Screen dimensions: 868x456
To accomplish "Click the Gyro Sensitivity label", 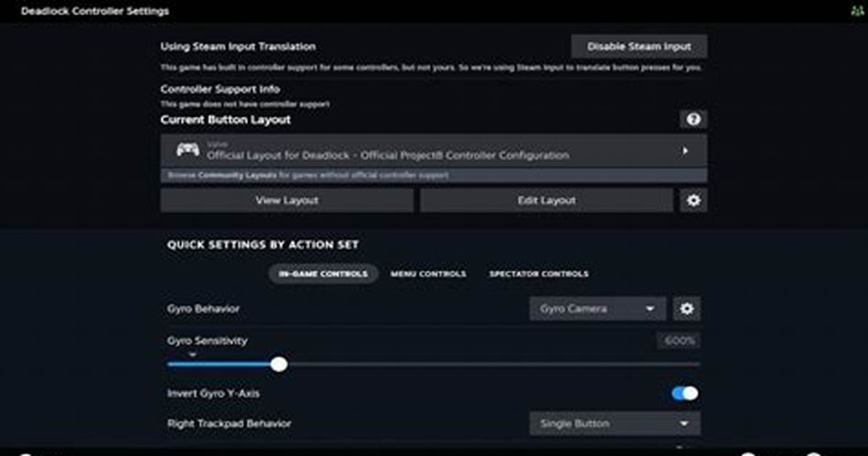I will [207, 341].
